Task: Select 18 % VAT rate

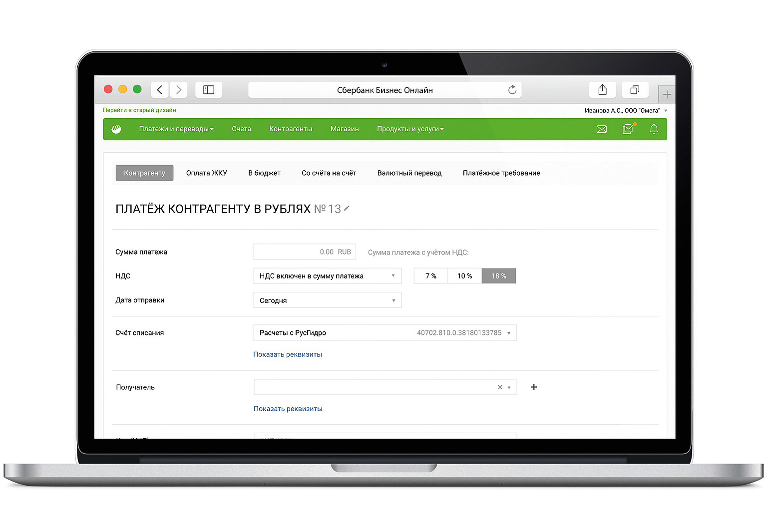Action: tap(498, 276)
